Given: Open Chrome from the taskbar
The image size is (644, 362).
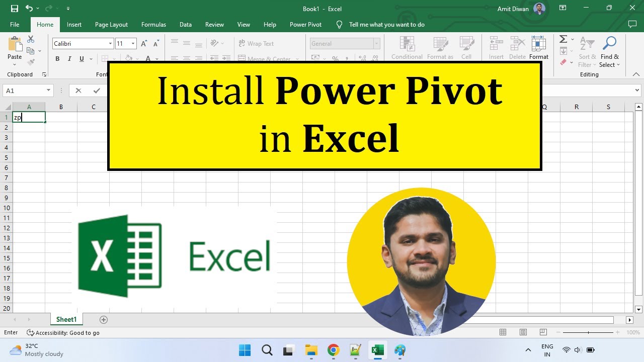Looking at the screenshot, I should [333, 350].
